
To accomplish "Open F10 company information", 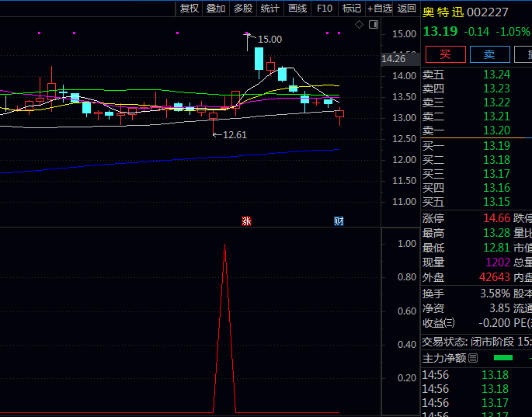I will coord(325,9).
